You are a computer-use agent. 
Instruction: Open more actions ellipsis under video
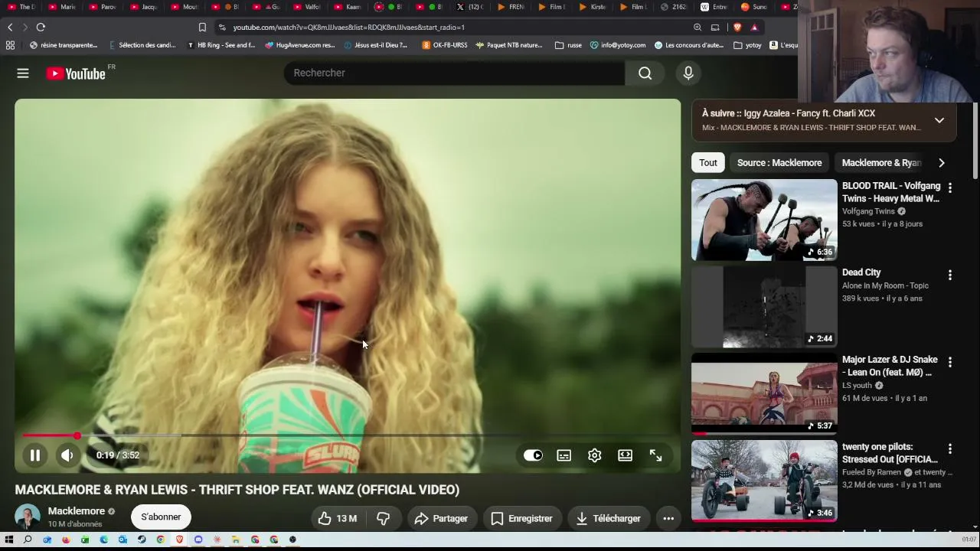point(668,519)
